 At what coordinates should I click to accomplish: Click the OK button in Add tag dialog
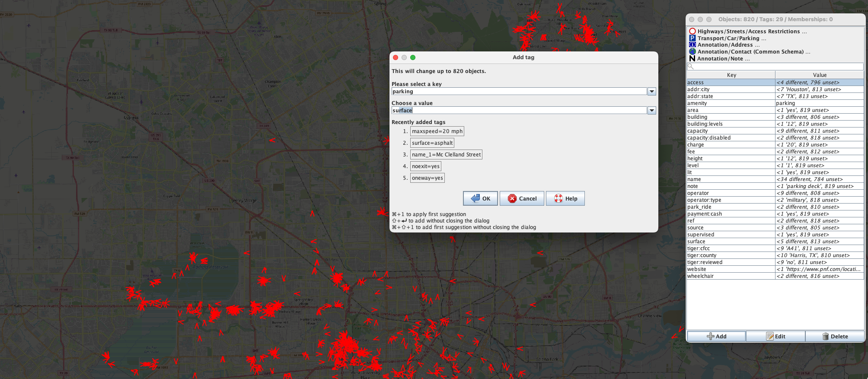click(x=480, y=198)
